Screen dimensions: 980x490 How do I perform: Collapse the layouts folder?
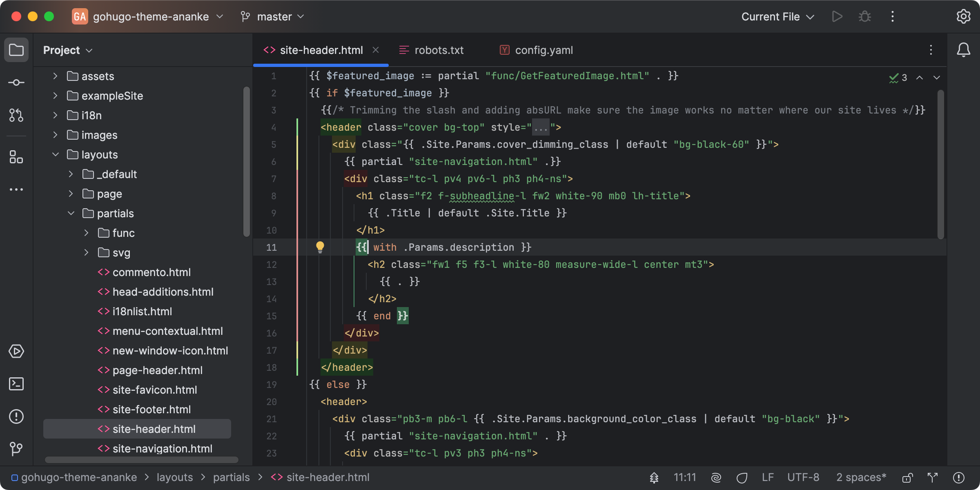55,154
